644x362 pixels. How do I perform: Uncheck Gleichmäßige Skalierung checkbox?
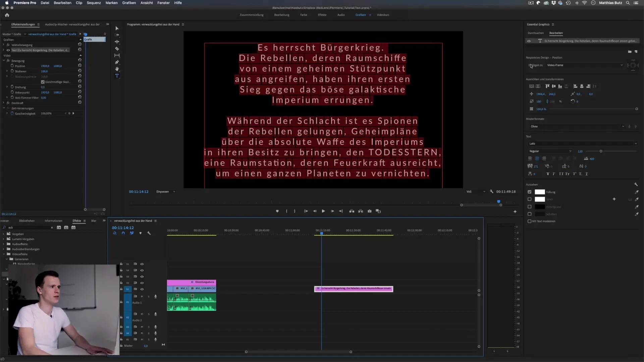(43, 82)
